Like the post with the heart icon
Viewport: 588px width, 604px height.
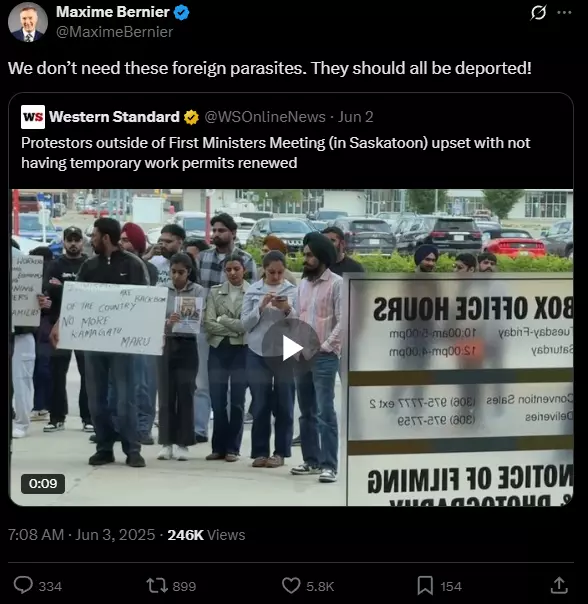(291, 586)
